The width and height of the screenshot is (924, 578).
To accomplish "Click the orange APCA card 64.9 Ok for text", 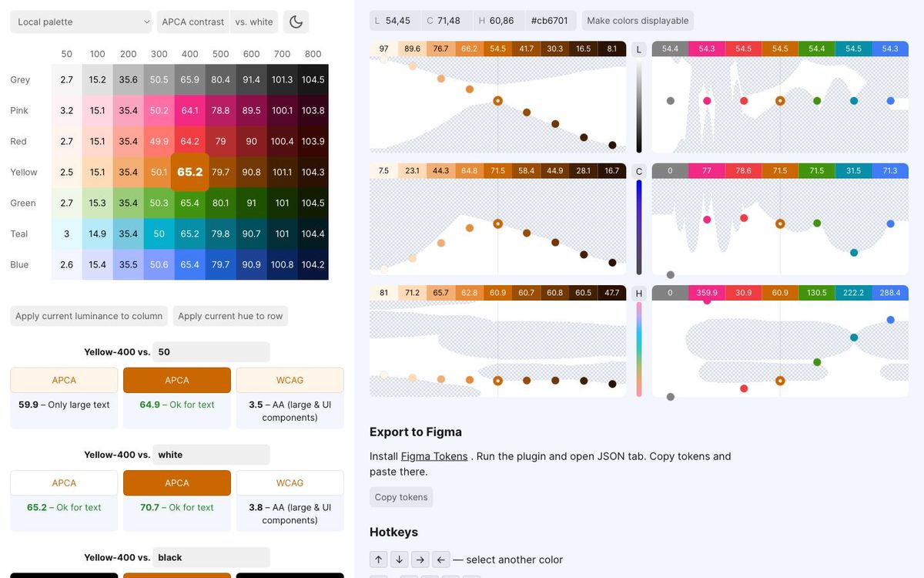I will [x=177, y=398].
